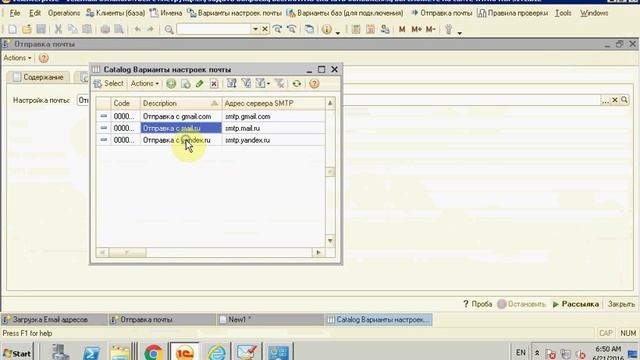Open the Tools menu

pyautogui.click(x=563, y=13)
